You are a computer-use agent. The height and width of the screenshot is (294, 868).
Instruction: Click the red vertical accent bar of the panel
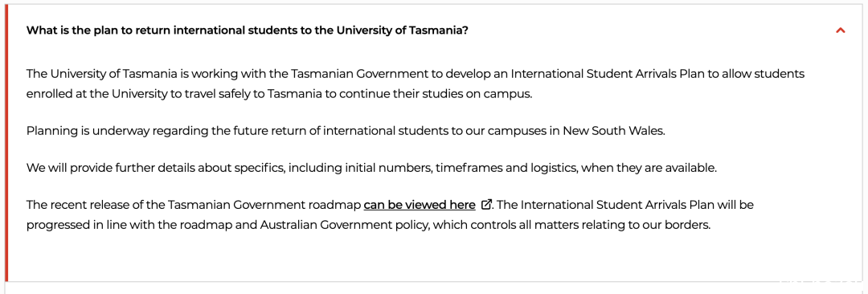[x=6, y=143]
